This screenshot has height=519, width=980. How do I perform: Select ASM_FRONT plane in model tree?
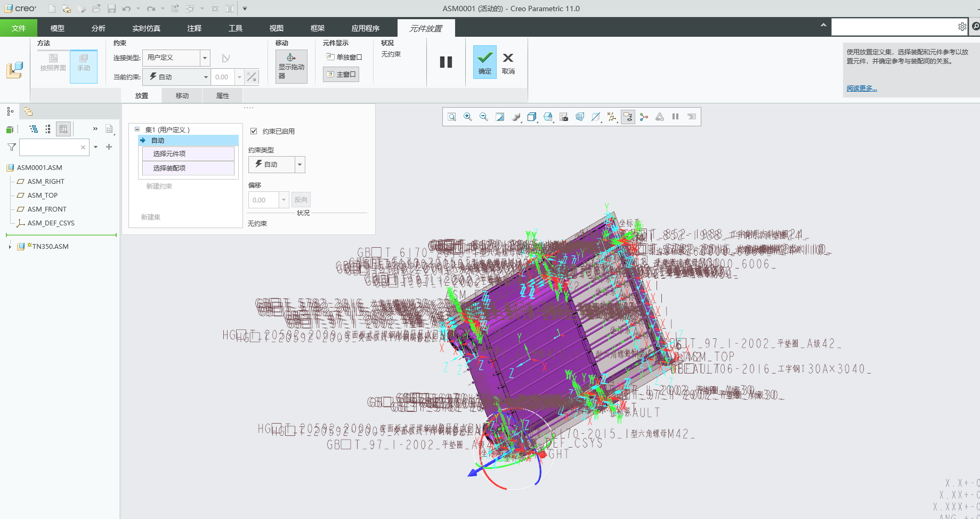[x=47, y=209]
